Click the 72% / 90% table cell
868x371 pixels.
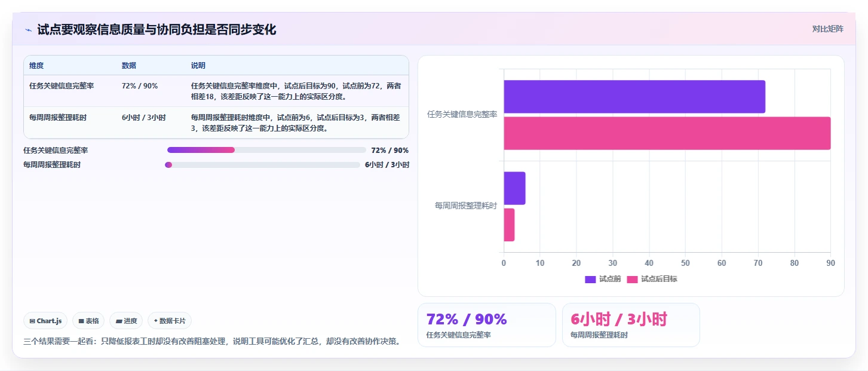140,86
